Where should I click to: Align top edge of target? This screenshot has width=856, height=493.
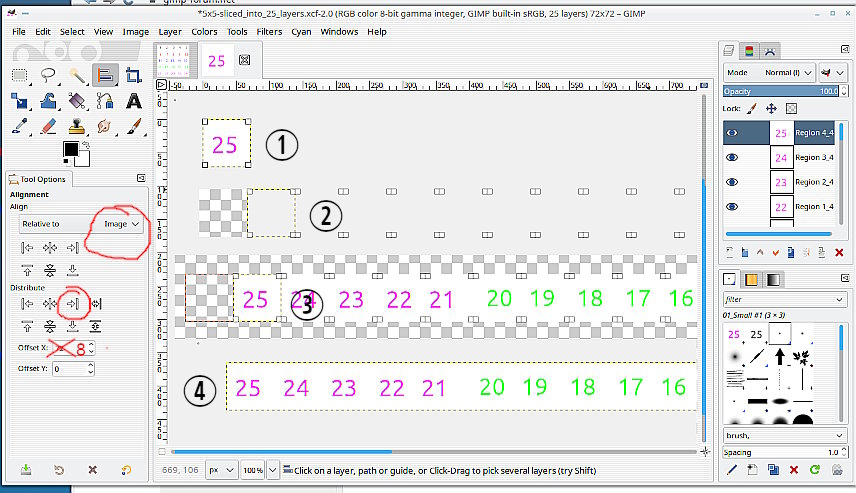27,270
